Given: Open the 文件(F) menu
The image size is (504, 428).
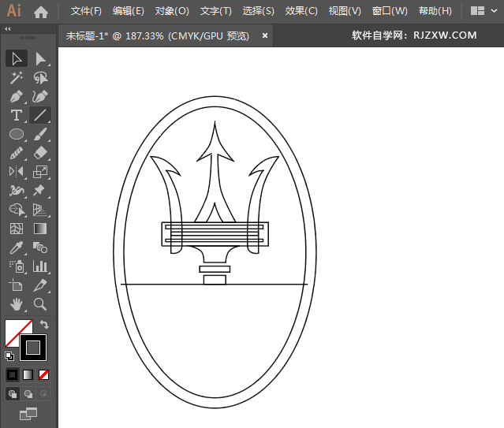Looking at the screenshot, I should point(86,11).
